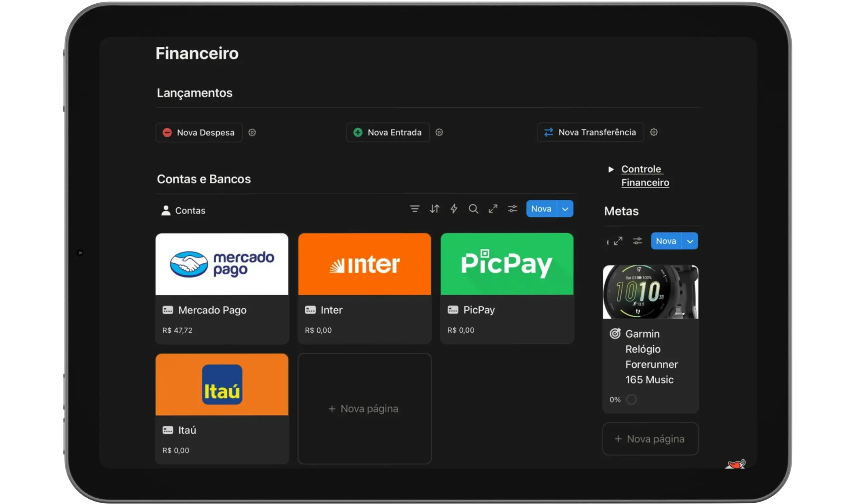The image size is (855, 504).
Task: Click the Garmin Relógio Forerunner 165 Music title
Action: point(651,357)
